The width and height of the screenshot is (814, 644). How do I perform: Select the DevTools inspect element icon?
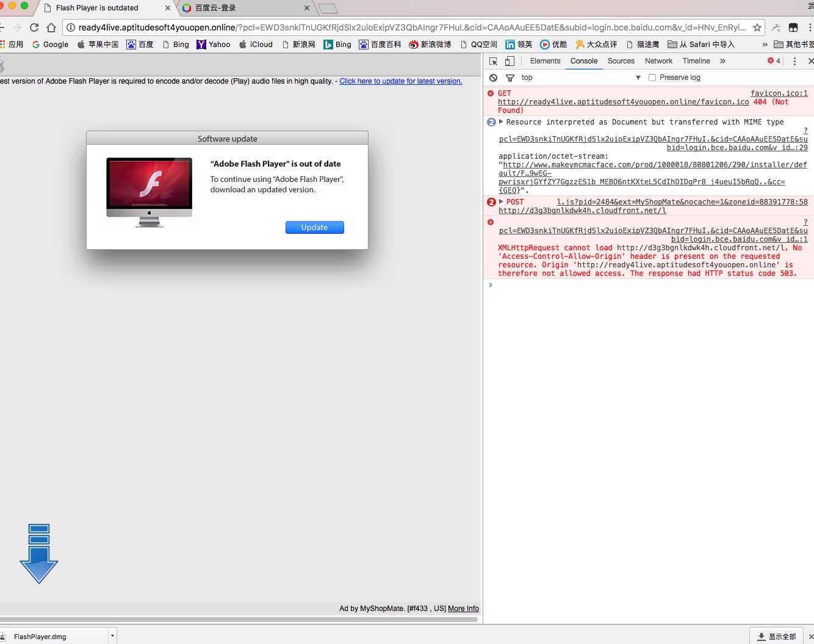494,61
